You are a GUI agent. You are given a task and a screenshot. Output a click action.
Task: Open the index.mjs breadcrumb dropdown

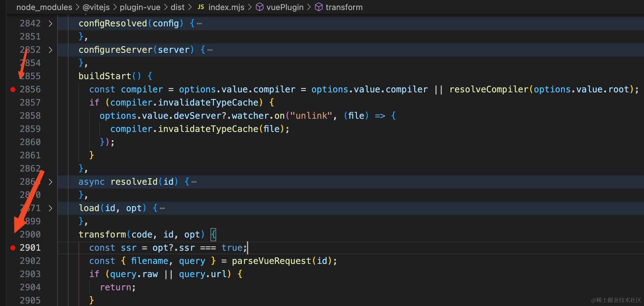[x=226, y=7]
